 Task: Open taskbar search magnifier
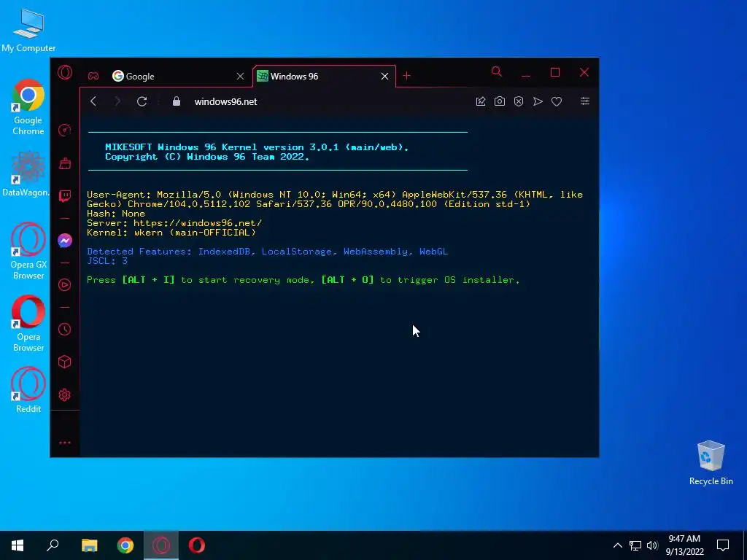pos(53,545)
